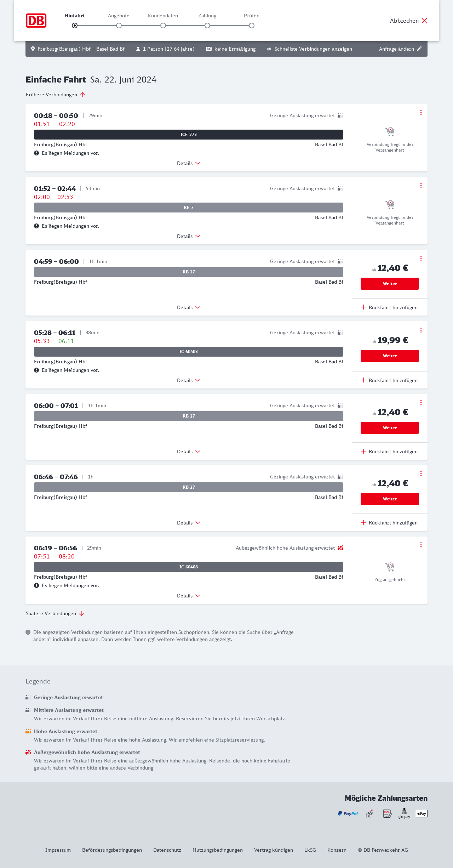Click the warning icon on RE 7 connection

pyautogui.click(x=36, y=226)
